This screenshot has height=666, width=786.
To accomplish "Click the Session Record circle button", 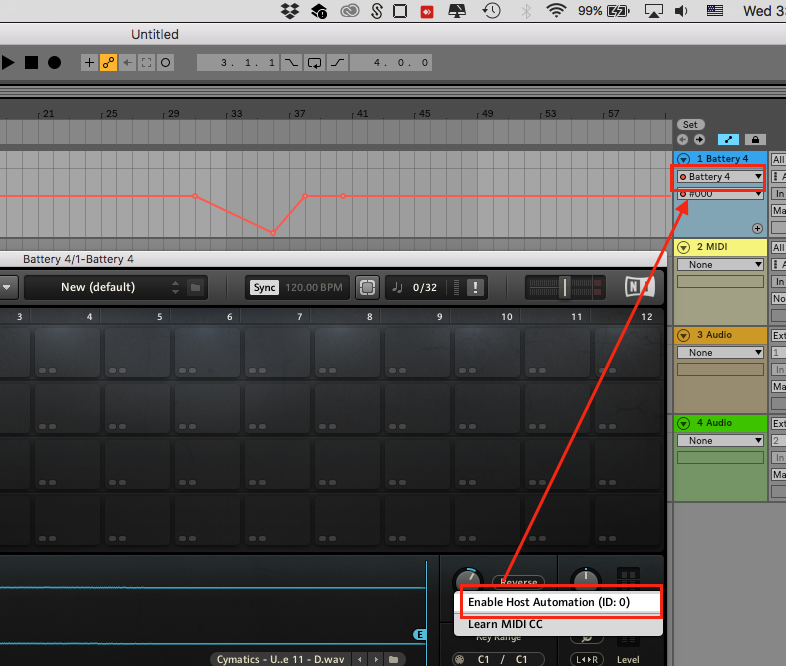I will [165, 63].
